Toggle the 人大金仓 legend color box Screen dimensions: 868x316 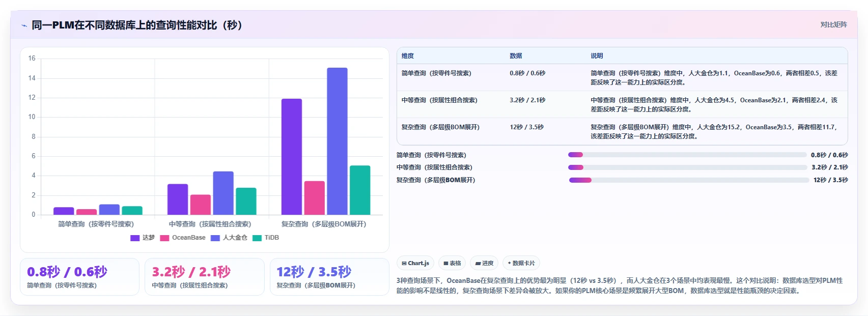(x=215, y=238)
